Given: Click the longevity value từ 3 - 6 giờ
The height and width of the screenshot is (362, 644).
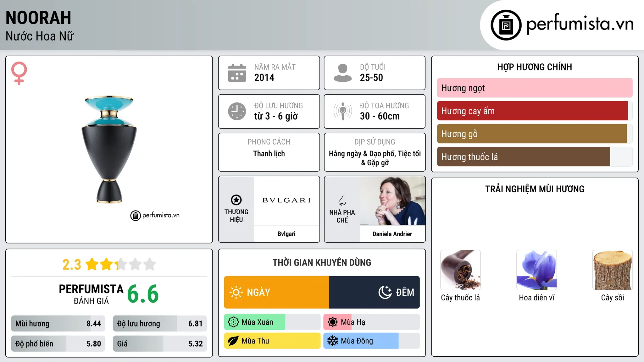Looking at the screenshot, I should click(x=276, y=116).
